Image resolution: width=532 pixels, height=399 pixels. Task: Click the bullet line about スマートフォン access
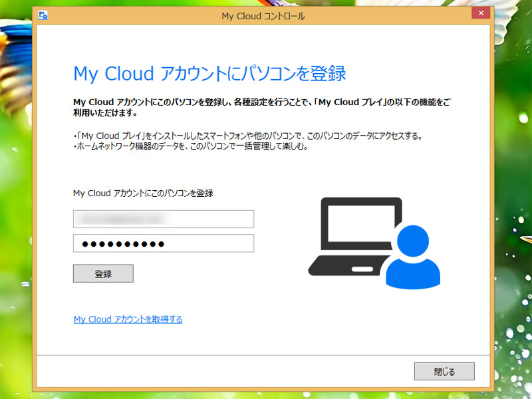[x=247, y=136]
